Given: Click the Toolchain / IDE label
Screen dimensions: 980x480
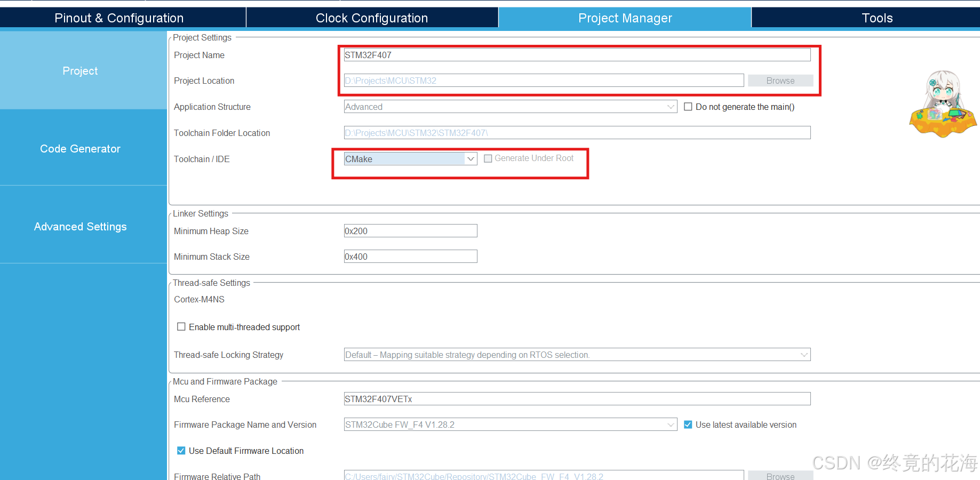Looking at the screenshot, I should 202,159.
